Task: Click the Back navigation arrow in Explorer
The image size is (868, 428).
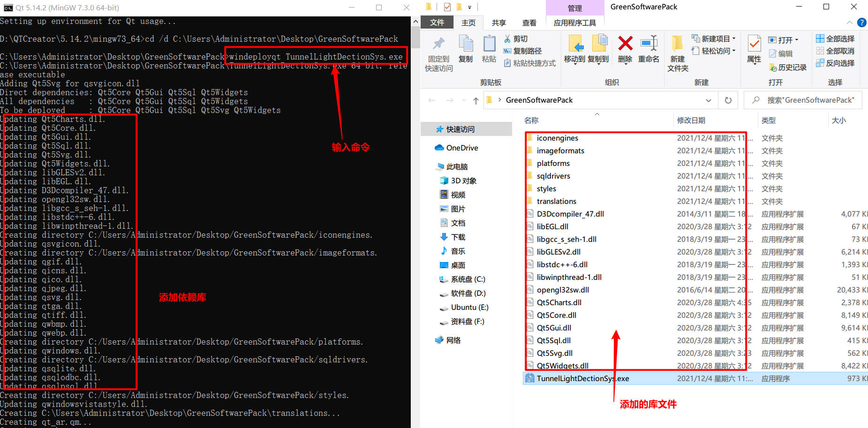Action: click(x=432, y=100)
